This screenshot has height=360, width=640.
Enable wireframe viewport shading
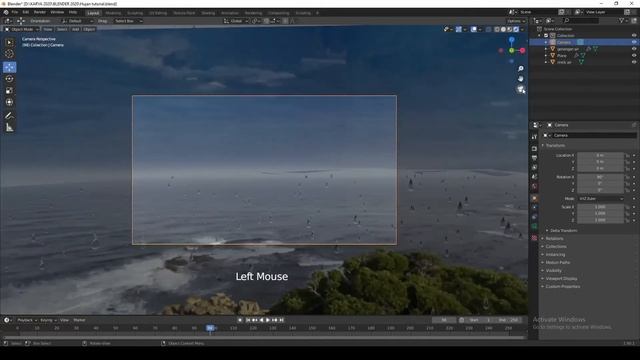(497, 29)
